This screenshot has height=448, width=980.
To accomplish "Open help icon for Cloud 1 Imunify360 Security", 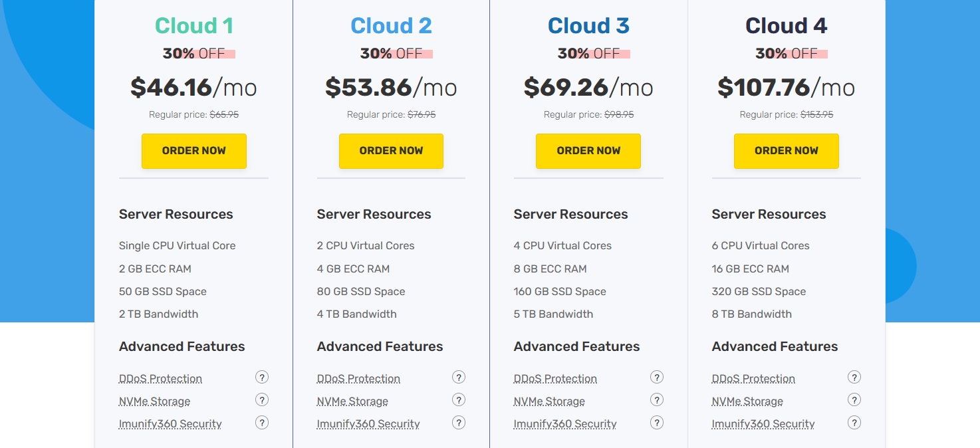I will click(262, 423).
